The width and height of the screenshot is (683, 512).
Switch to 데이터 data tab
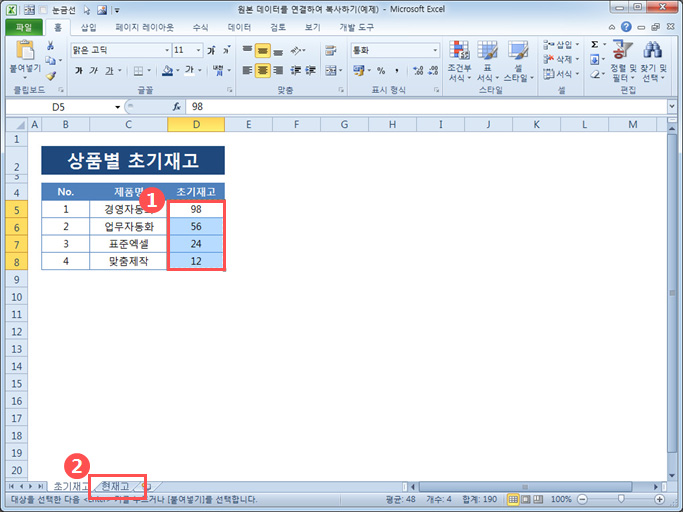click(239, 27)
